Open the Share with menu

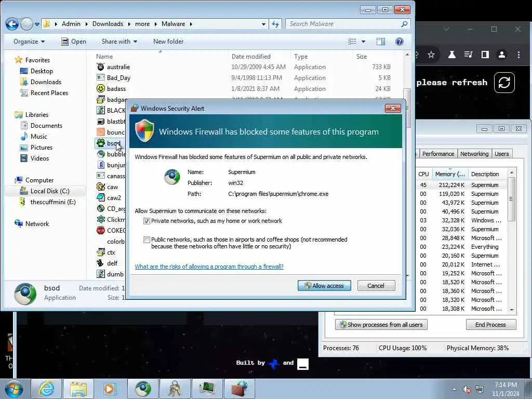pyautogui.click(x=119, y=42)
